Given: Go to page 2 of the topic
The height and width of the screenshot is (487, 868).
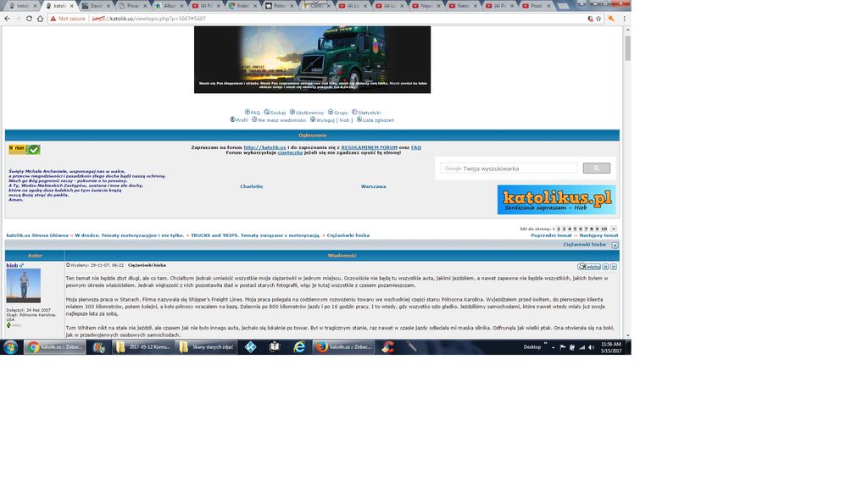Looking at the screenshot, I should (x=559, y=229).
